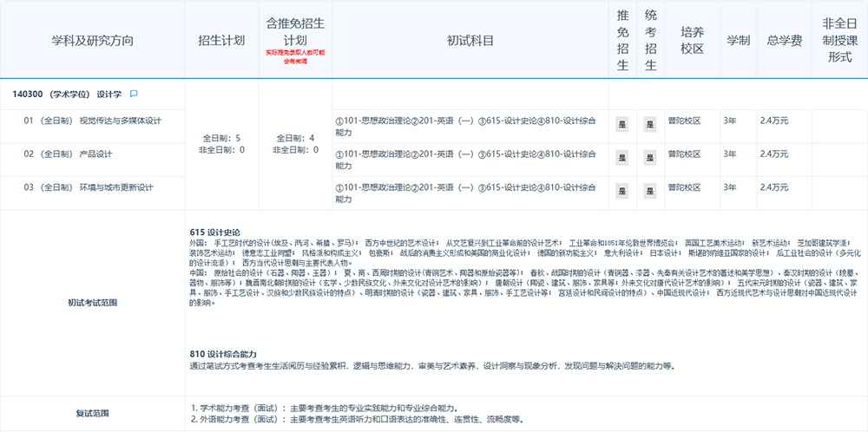868x432 pixels.
Task: Click the 统考招生 是 badge for 产品设计
Action: [650, 158]
